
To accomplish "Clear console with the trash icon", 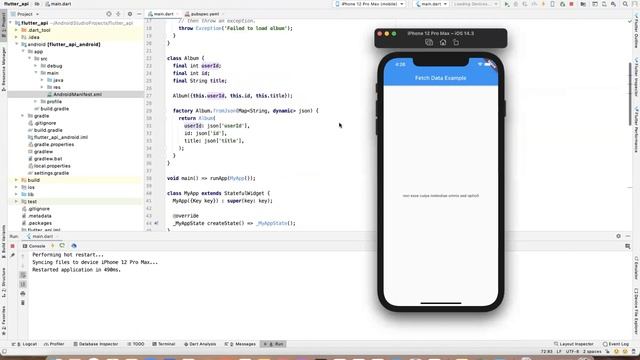I will click(23, 303).
